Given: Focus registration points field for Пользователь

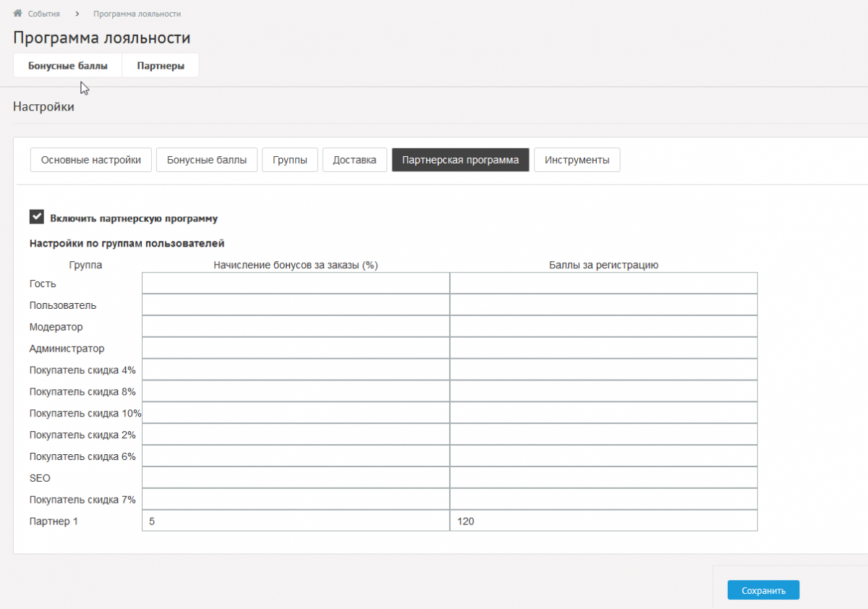Looking at the screenshot, I should [603, 305].
